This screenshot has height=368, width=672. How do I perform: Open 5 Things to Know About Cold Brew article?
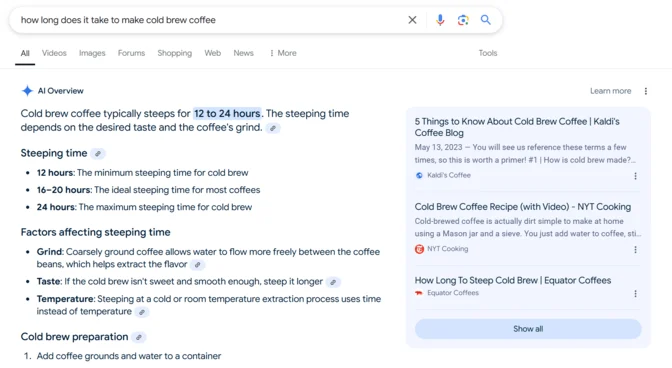pyautogui.click(x=517, y=127)
